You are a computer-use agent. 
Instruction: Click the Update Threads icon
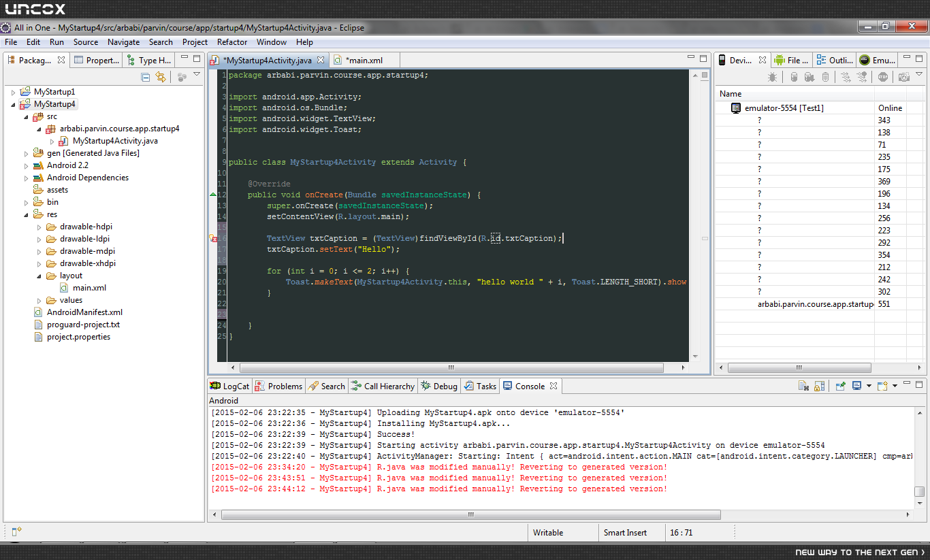846,77
